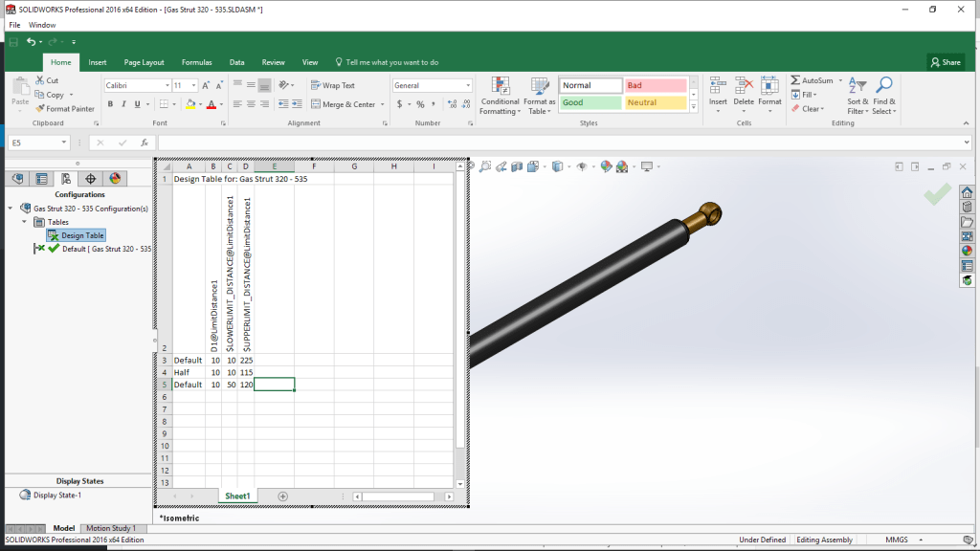Screen dimensions: 980x551
Task: Click the Find & Select magnifier
Action: pyautogui.click(x=884, y=86)
